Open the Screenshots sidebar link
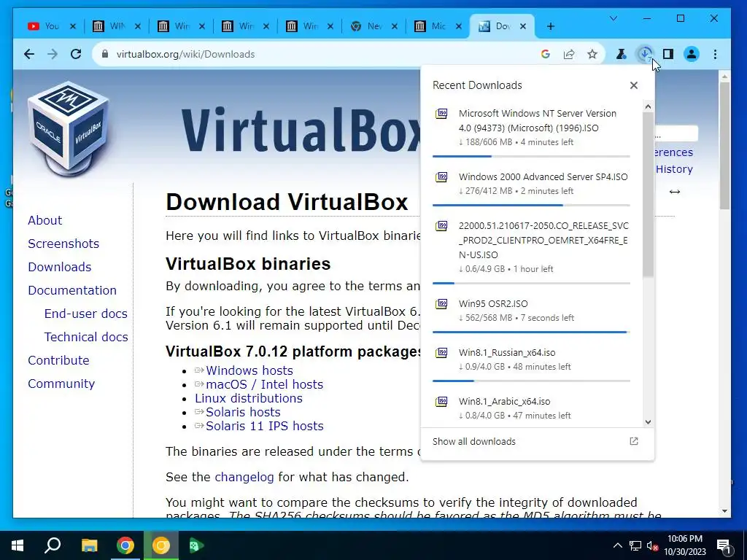The height and width of the screenshot is (560, 747). pyautogui.click(x=63, y=244)
